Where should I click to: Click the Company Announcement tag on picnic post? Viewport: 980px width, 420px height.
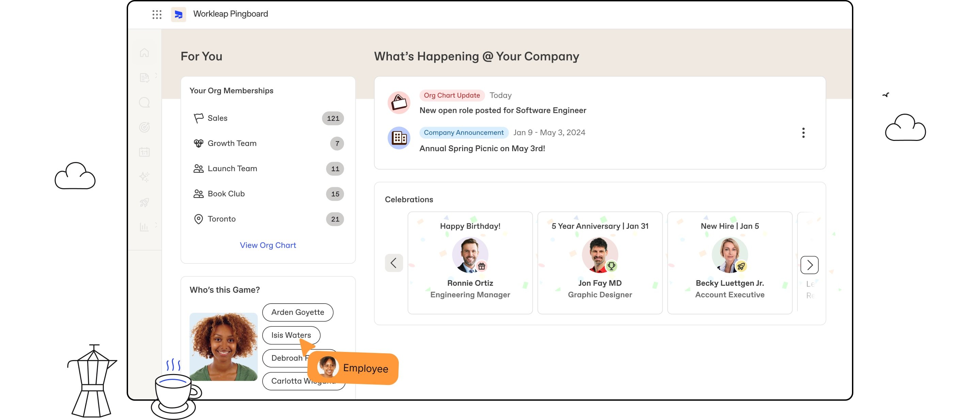464,132
